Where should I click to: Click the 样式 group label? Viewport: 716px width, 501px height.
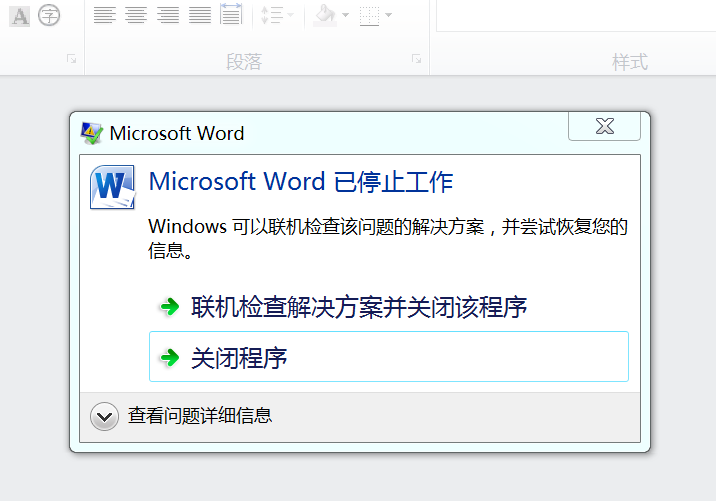(630, 62)
